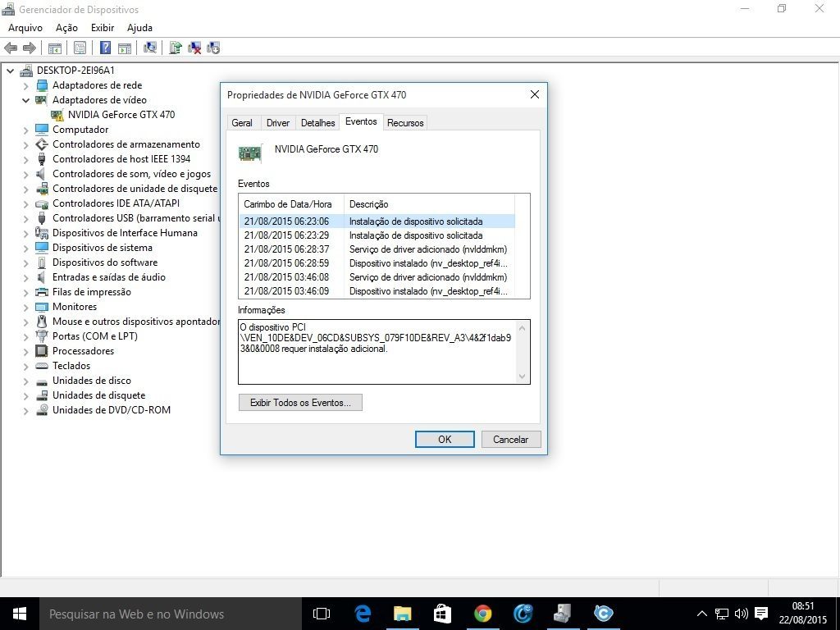Viewport: 840px width, 630px height.
Task: Select NVIDIA GeForce GTX 470 in tree
Action: click(x=121, y=115)
